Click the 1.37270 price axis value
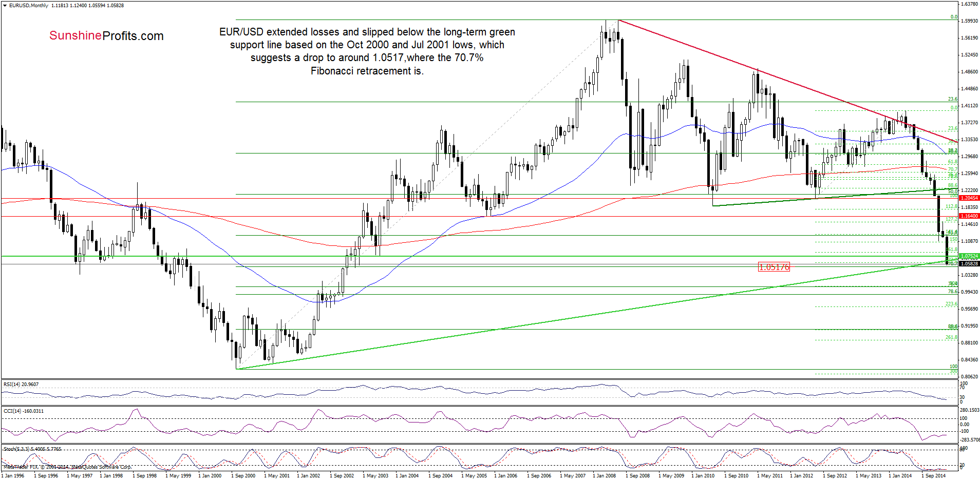 pos(969,123)
